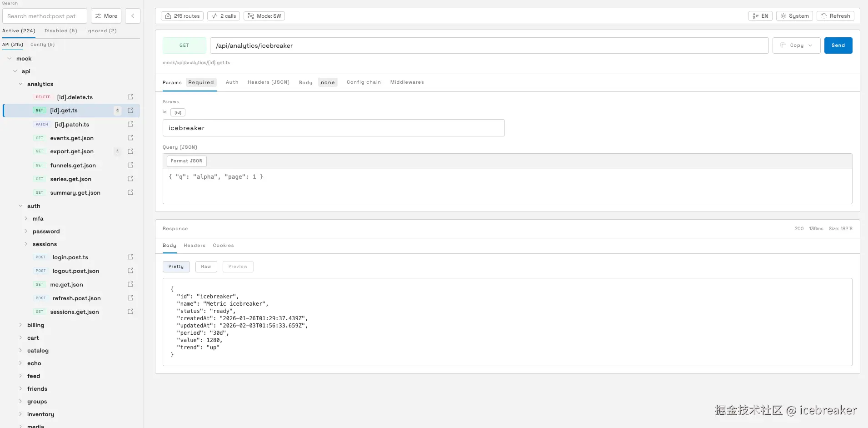Screen dimensions: 868x428
Task: Open funnels.get.json external link icon
Action: (130, 165)
